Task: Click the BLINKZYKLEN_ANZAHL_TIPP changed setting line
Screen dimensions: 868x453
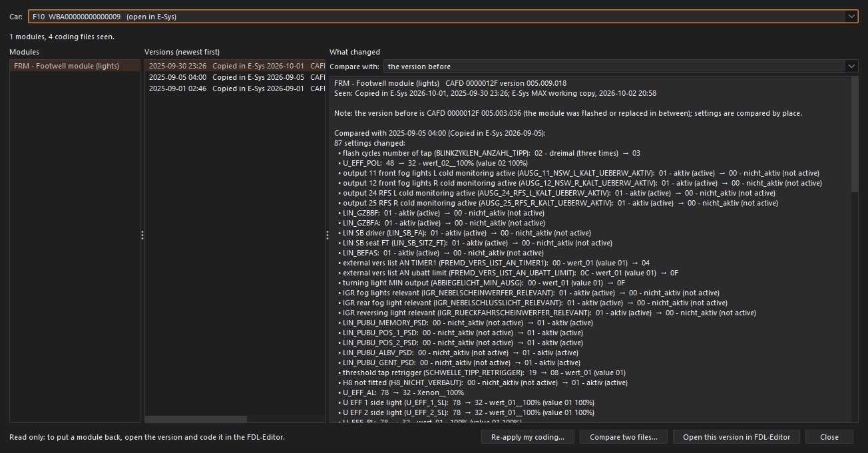Action: (489, 153)
